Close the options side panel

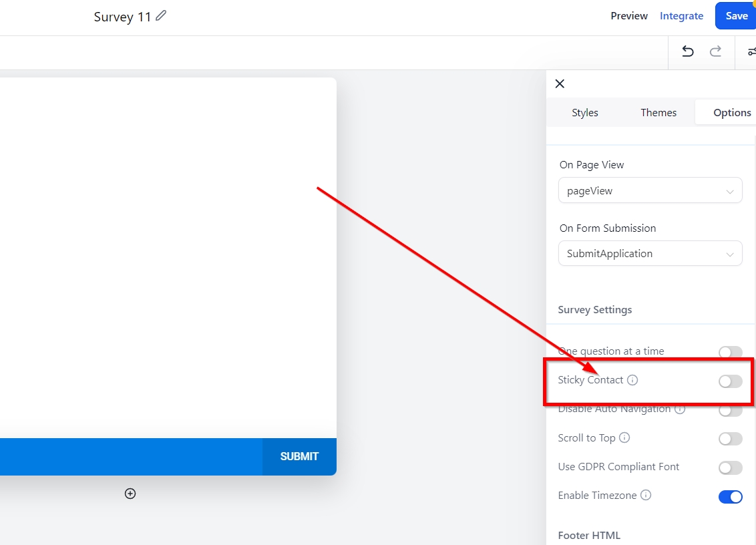click(560, 83)
